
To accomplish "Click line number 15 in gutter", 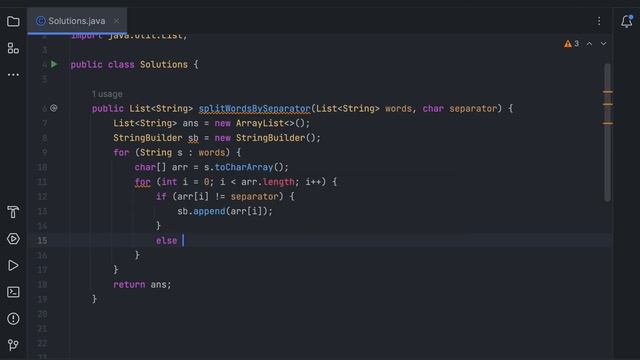I will (x=42, y=240).
